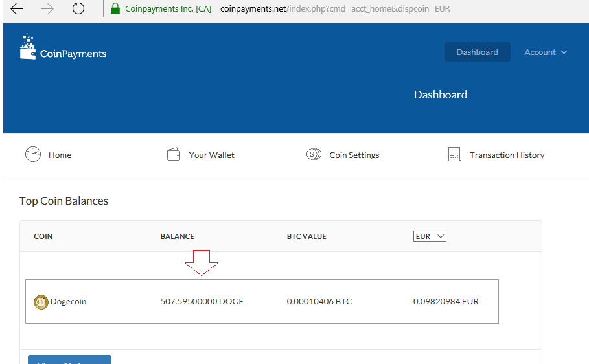
Task: Click the BALANCE column header
Action: click(x=178, y=236)
